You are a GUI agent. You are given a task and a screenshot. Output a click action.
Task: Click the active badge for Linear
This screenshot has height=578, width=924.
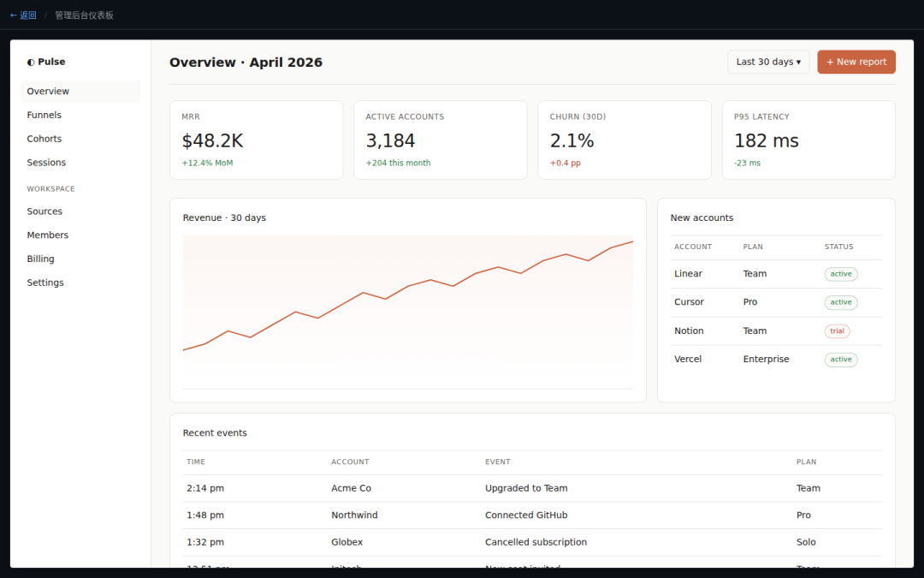[841, 274]
